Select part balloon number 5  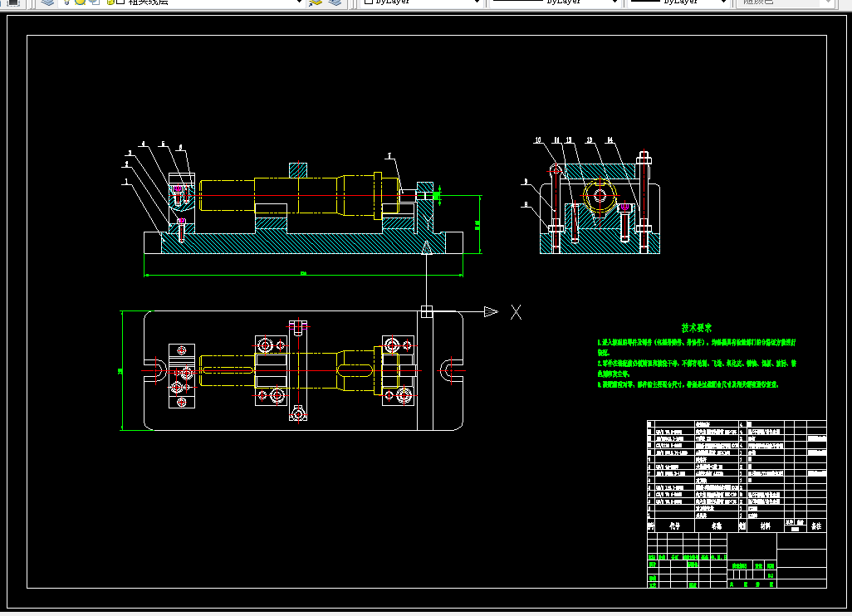pyautogui.click(x=163, y=144)
